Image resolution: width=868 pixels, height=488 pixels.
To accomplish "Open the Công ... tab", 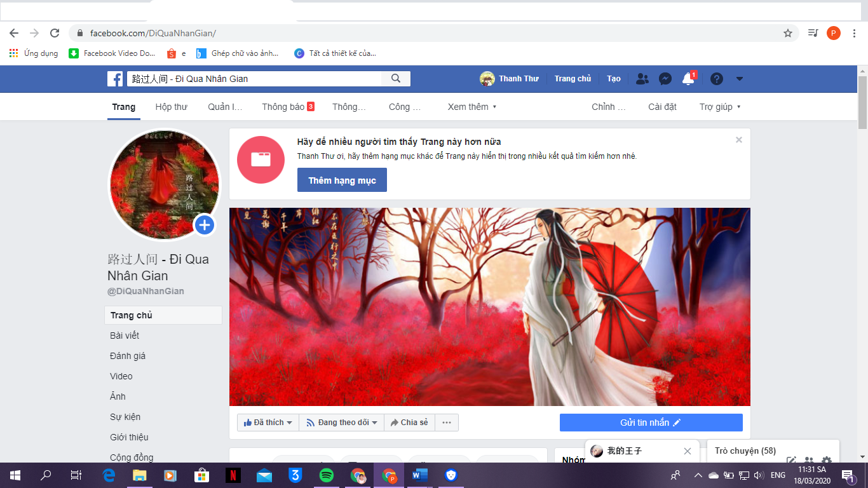I will point(405,107).
